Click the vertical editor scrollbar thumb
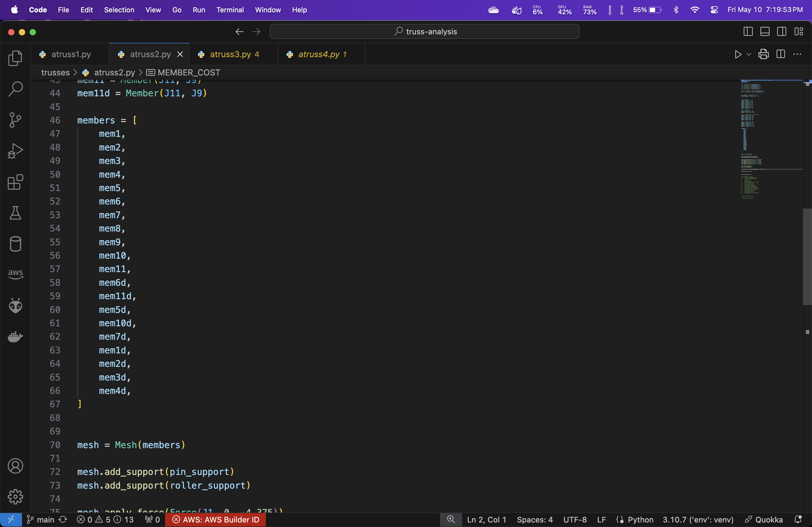Viewport: 812px width, 527px height. click(x=807, y=257)
